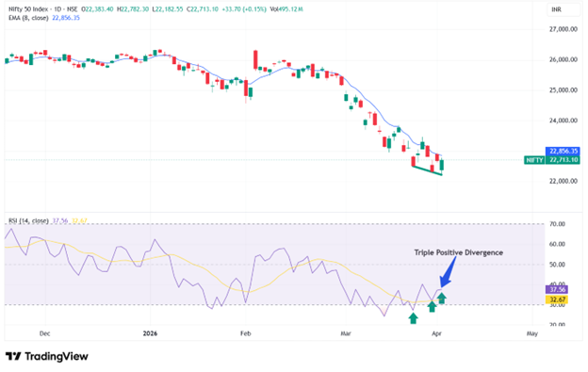This screenshot has height=372, width=588.
Task: Click the Nifty 50 Index symbol title
Action: click(x=30, y=9)
